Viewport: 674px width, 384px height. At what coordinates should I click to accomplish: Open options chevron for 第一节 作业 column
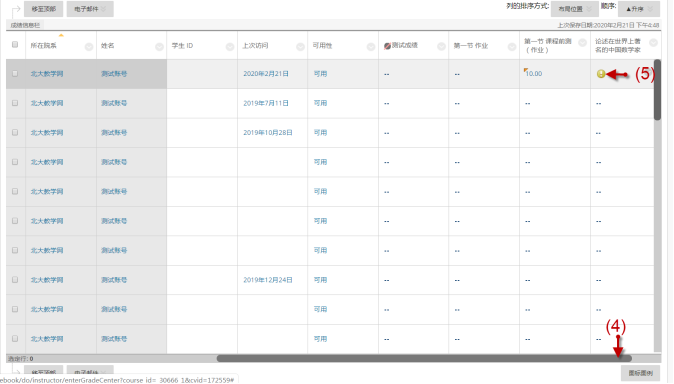click(512, 47)
